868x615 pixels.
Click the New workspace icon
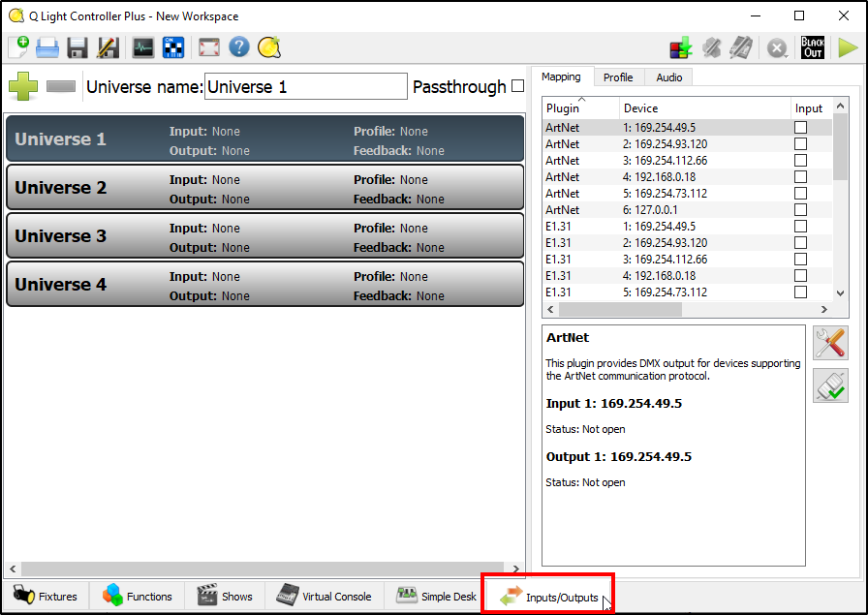coord(18,47)
